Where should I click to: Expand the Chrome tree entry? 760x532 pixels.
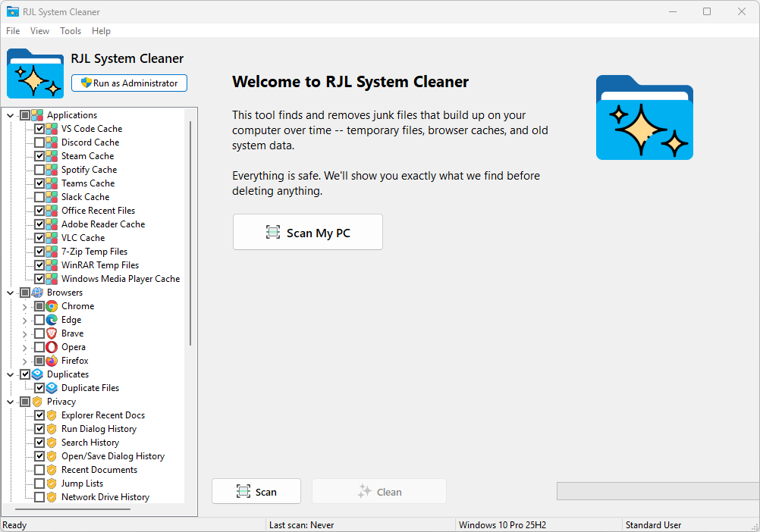[x=24, y=306]
